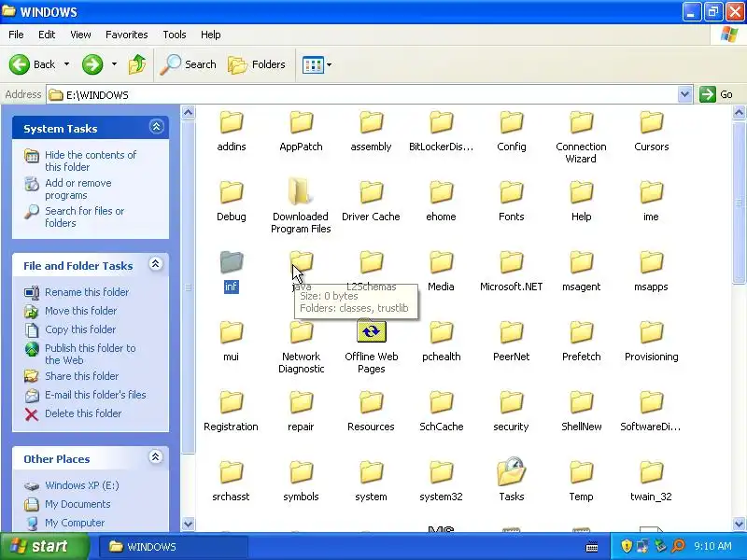Collapse the File and Folder Tasks panel
The height and width of the screenshot is (560, 747).
click(x=156, y=264)
